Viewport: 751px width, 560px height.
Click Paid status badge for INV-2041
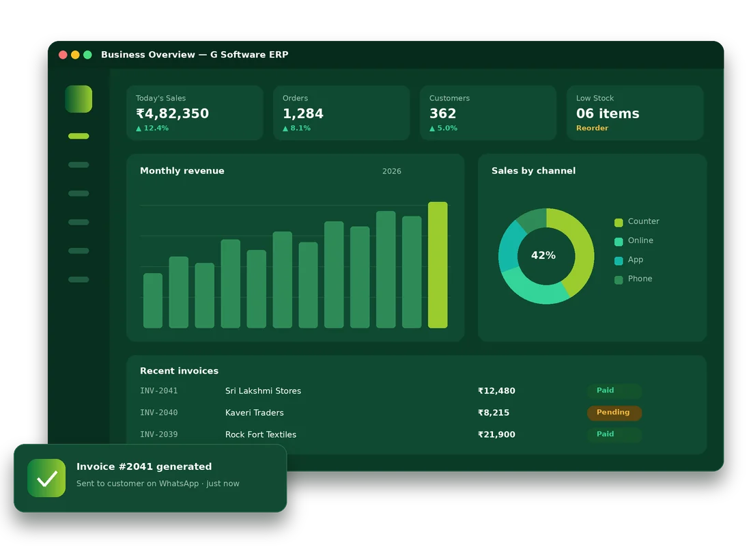(614, 391)
